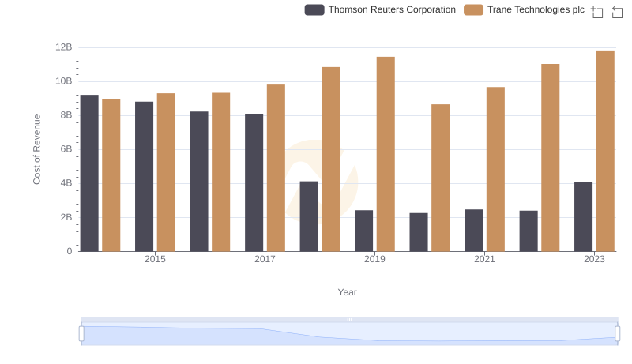Click the 8B y-axis label
Image resolution: width=632 pixels, height=364 pixels.
click(x=66, y=115)
